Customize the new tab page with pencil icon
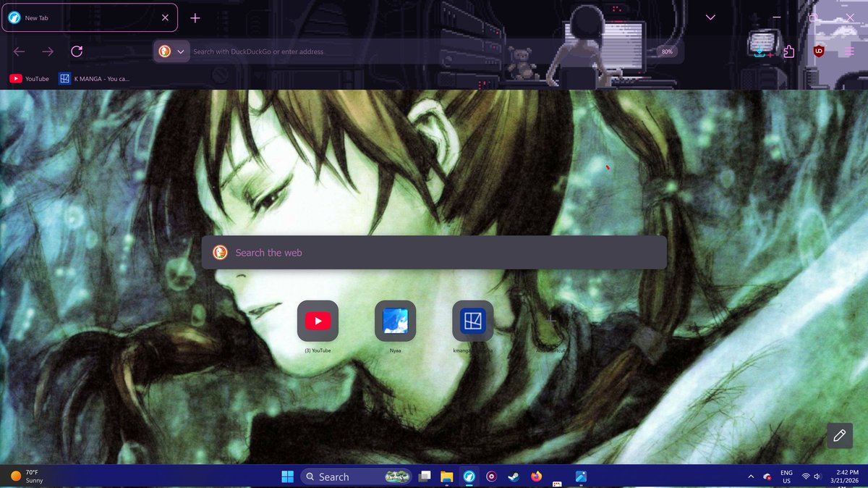 click(x=840, y=435)
